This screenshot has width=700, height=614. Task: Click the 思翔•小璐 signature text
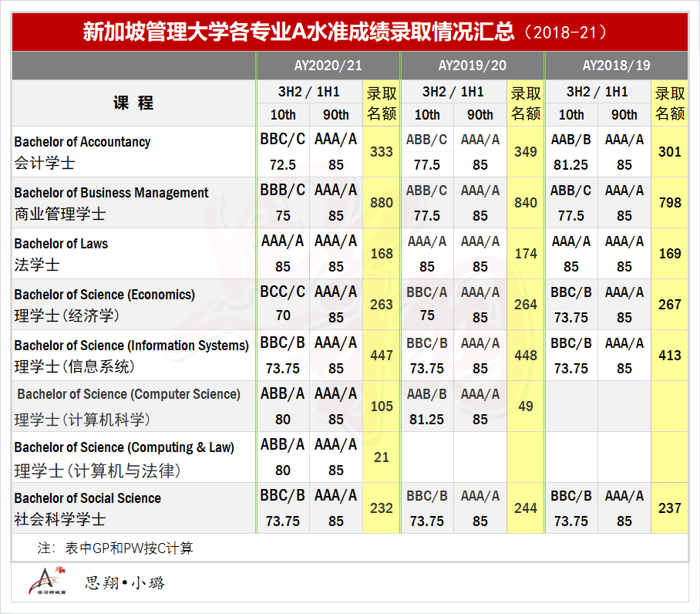(x=125, y=582)
